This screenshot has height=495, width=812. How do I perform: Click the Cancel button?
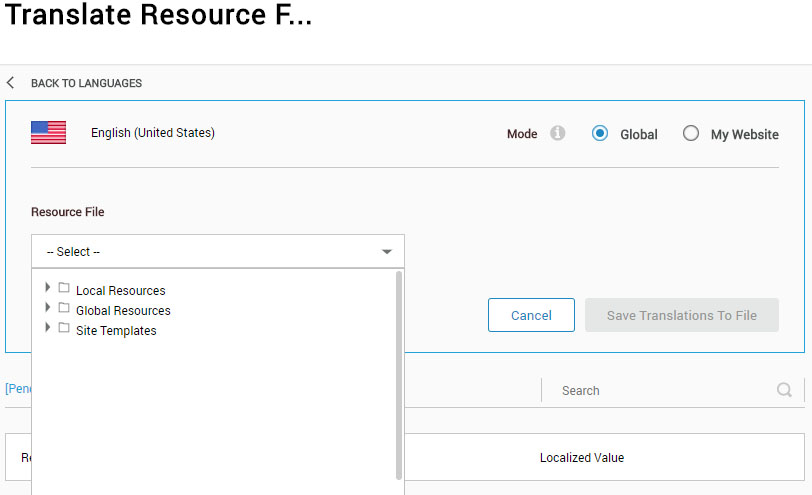coord(531,315)
